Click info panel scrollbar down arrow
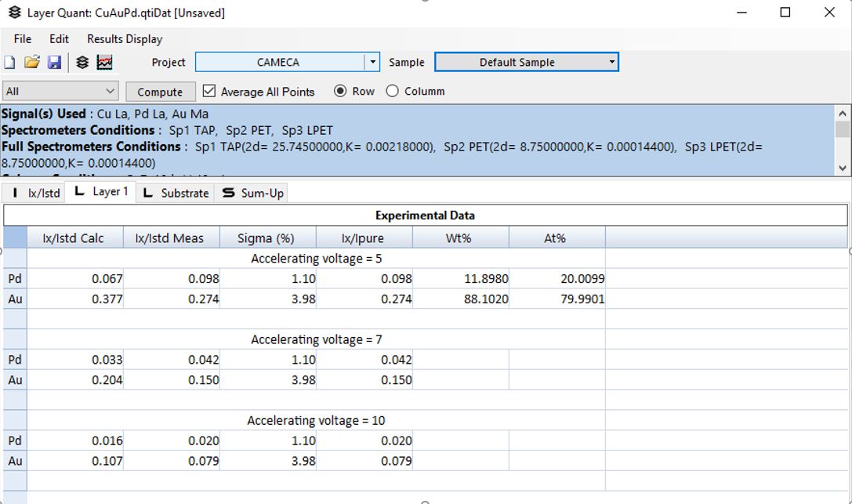852x504 pixels. tap(843, 168)
